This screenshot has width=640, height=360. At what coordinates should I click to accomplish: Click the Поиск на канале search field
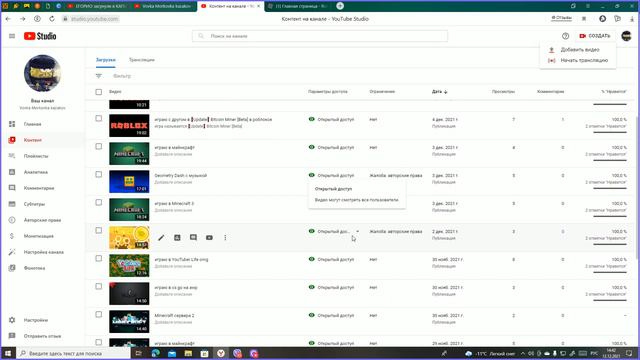(x=320, y=36)
